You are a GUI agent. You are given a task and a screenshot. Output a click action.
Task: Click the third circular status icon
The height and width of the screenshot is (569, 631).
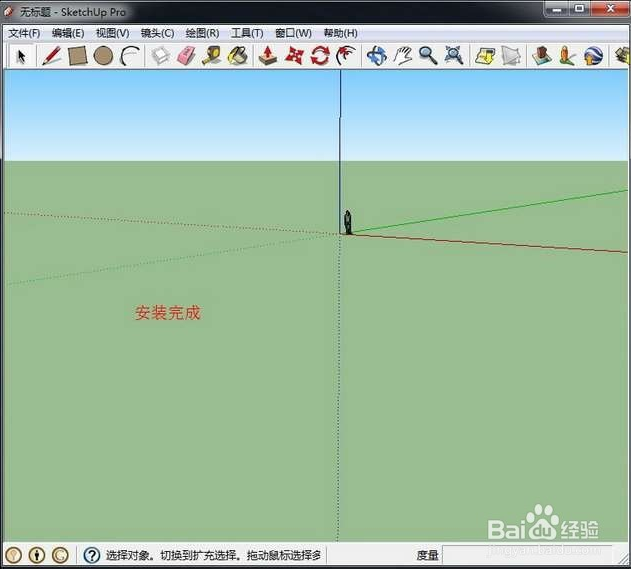click(60, 555)
